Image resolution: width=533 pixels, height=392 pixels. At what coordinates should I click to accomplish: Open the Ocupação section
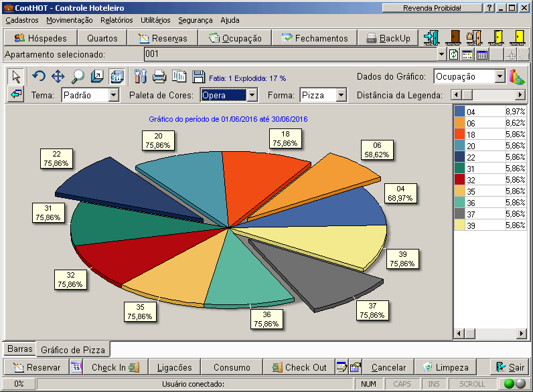tap(235, 38)
